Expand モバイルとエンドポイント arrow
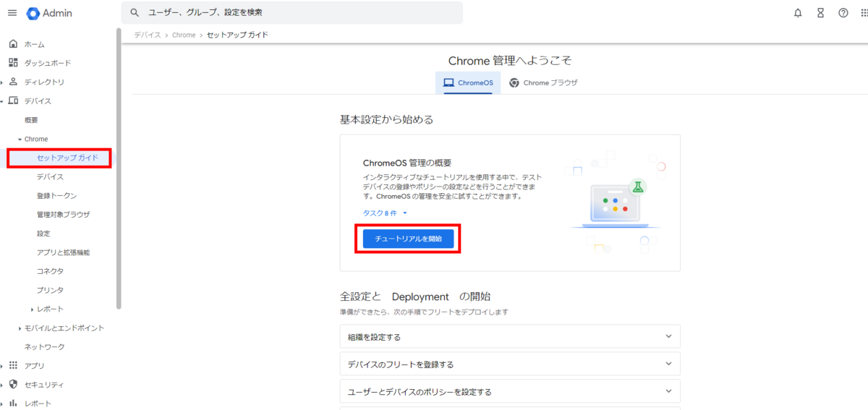The height and width of the screenshot is (410, 868). (x=20, y=328)
